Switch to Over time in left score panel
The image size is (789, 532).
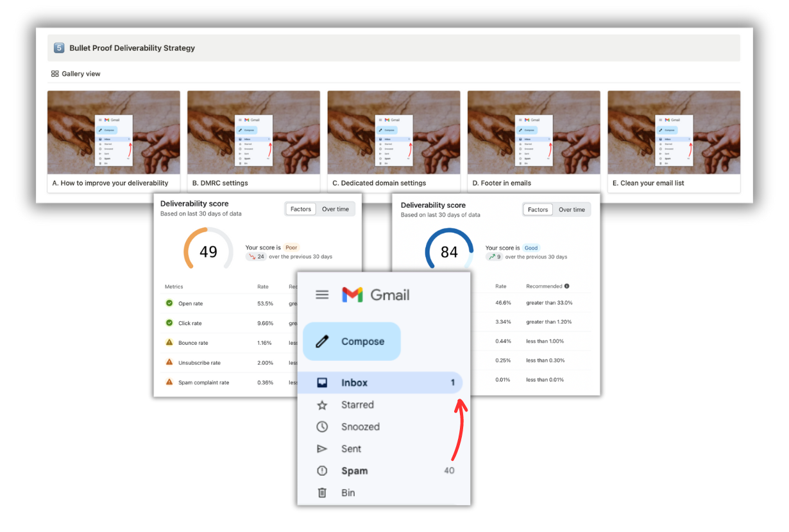pos(335,209)
